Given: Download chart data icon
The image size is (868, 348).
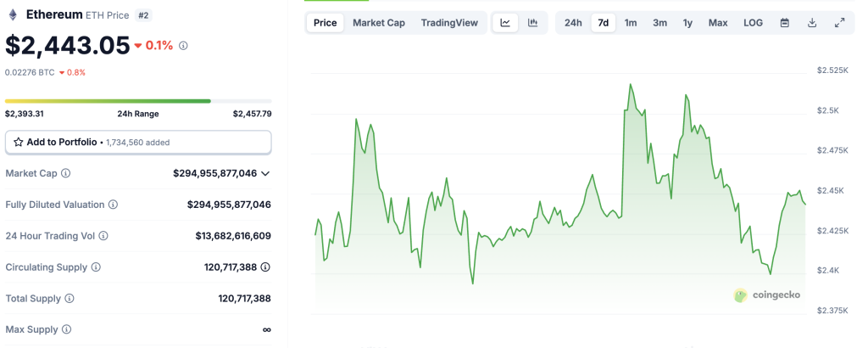Looking at the screenshot, I should [812, 23].
